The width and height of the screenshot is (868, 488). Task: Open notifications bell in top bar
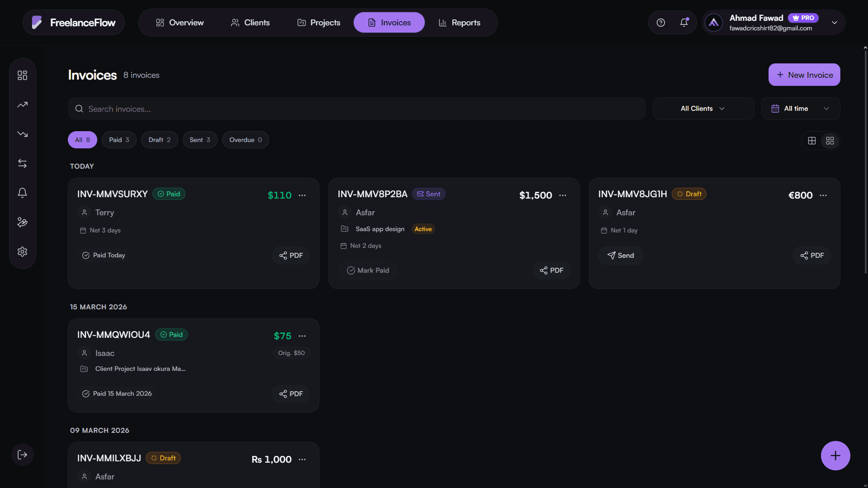(684, 23)
